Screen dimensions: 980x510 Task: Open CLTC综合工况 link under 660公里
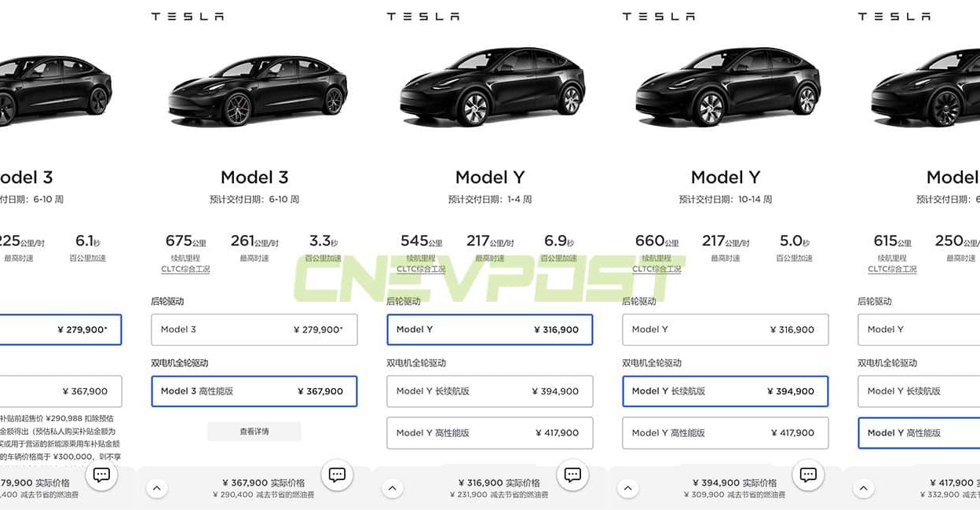(656, 270)
